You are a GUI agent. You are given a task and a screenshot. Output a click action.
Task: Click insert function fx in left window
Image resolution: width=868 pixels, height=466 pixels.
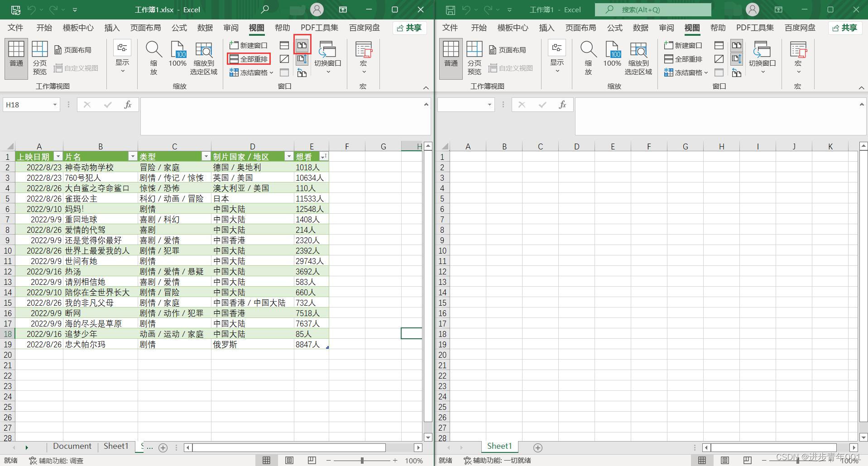pos(128,105)
